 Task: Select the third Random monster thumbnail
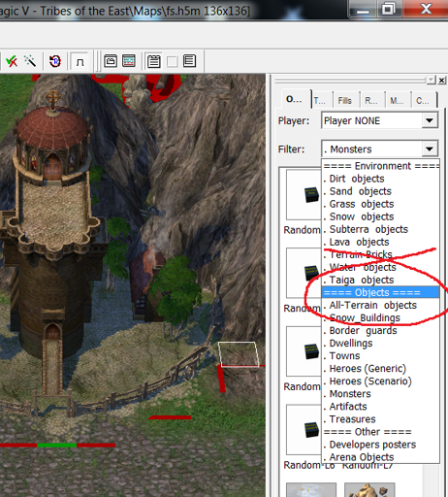tap(304, 351)
